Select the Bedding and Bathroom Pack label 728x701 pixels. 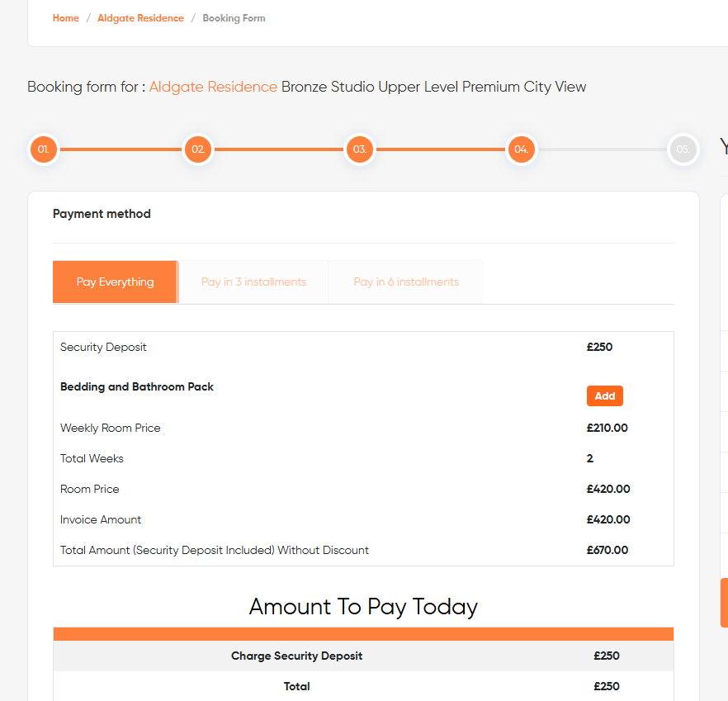tap(137, 387)
